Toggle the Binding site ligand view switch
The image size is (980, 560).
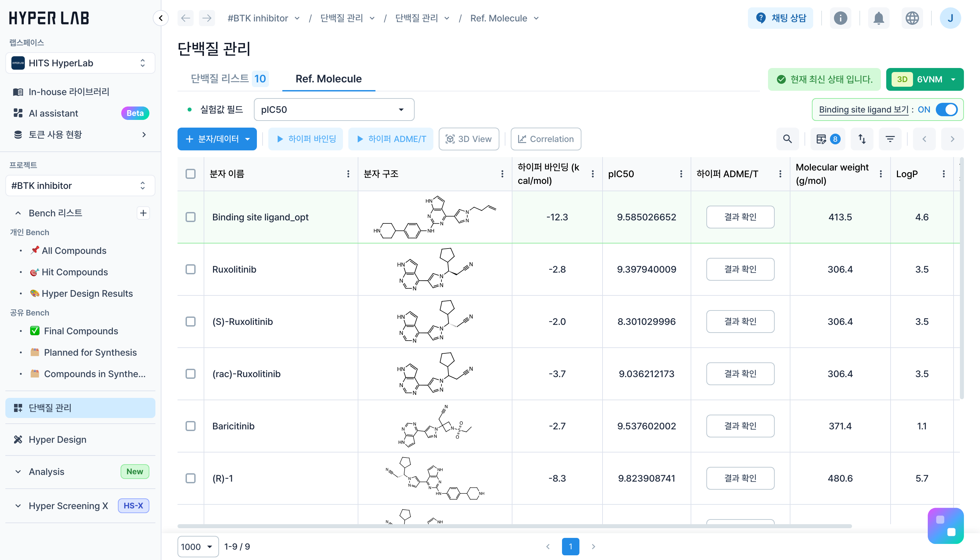947,110
